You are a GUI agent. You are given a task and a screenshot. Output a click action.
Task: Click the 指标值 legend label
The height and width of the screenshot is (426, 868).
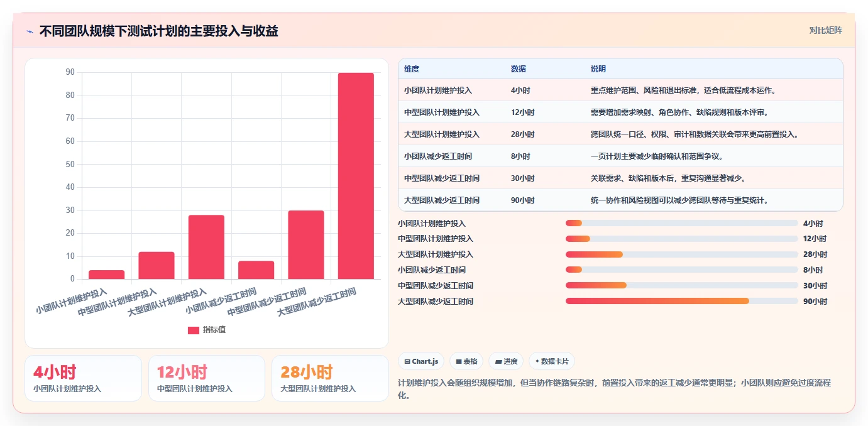pos(214,330)
